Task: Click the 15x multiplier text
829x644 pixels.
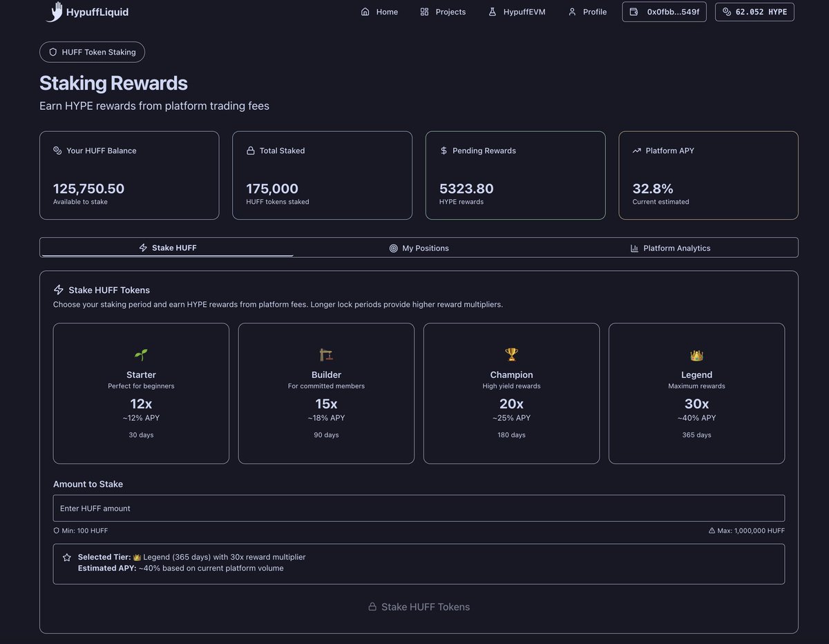Action: pos(326,404)
